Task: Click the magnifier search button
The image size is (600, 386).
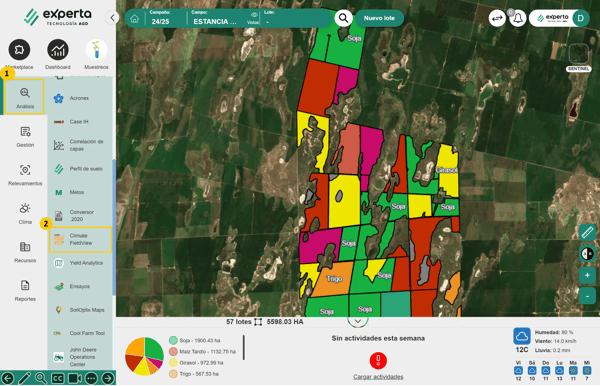Action: coord(343,18)
